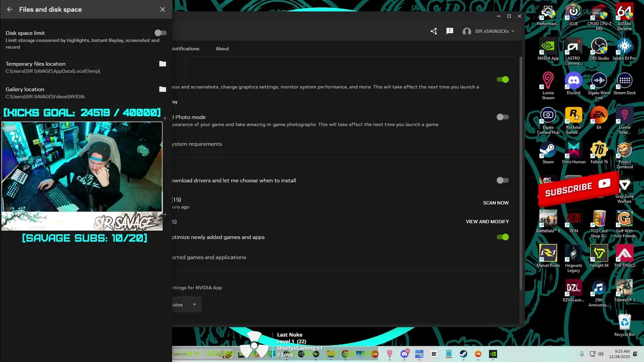Image resolution: width=644 pixels, height=362 pixels.
Task: Open THE FINALS desktop shortcut
Action: point(624,256)
